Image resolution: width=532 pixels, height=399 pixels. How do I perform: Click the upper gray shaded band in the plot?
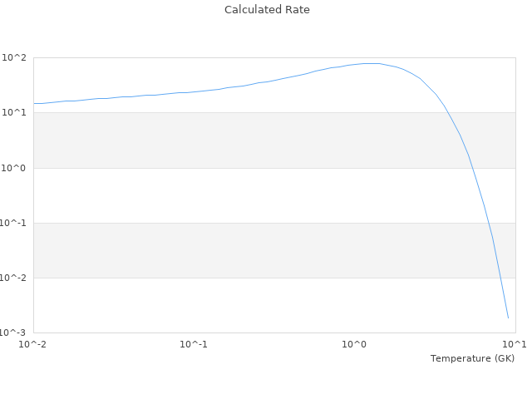[249, 140]
